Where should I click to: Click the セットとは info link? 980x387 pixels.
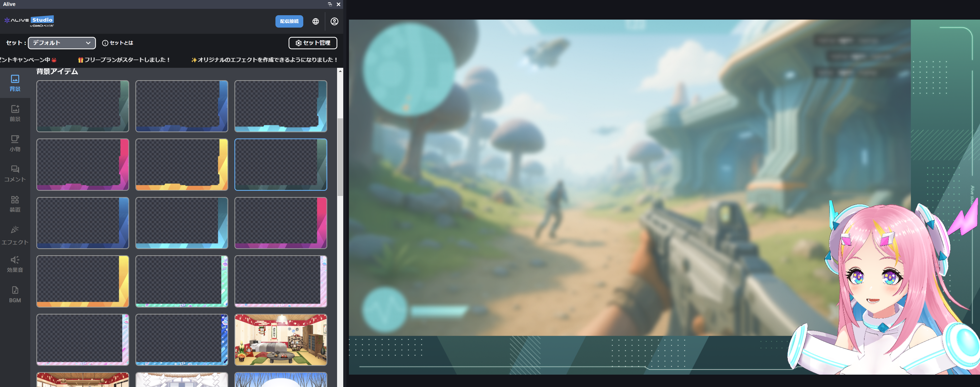pyautogui.click(x=118, y=43)
